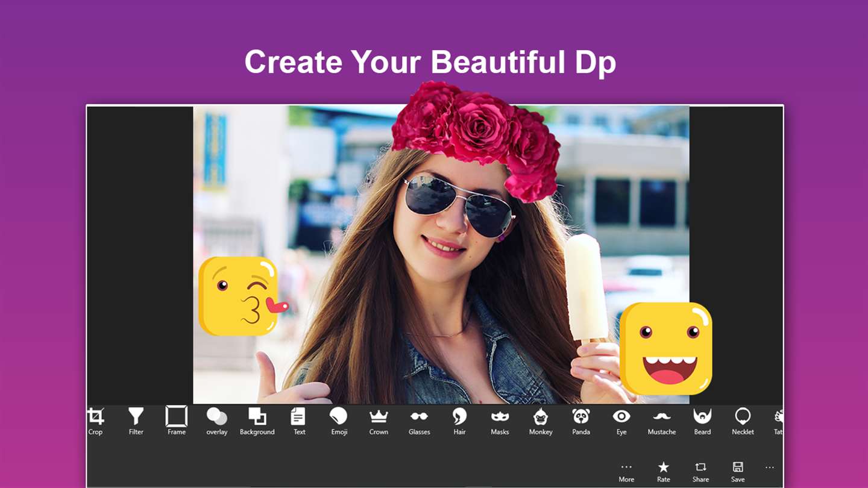
Task: Choose the Monkey sticker category
Action: coord(541,421)
